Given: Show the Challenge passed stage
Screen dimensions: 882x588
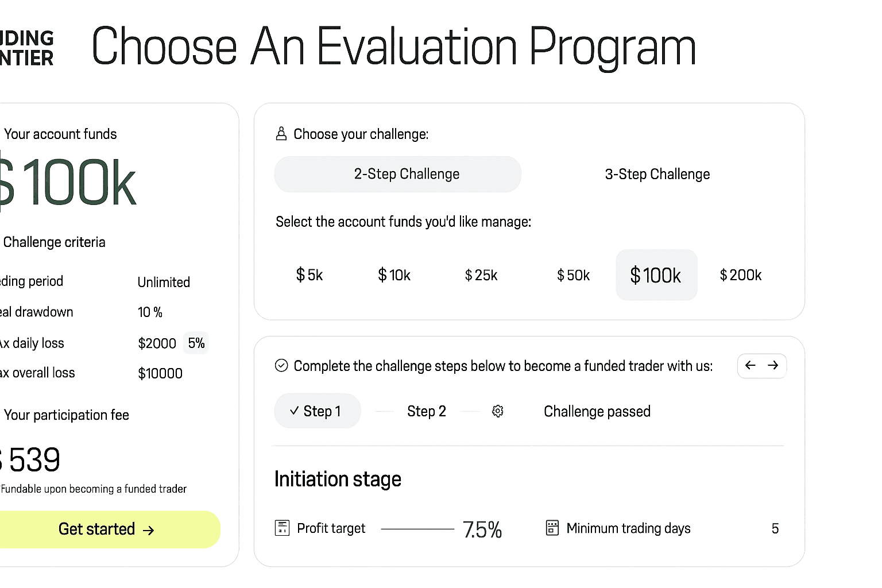Looking at the screenshot, I should click(597, 411).
